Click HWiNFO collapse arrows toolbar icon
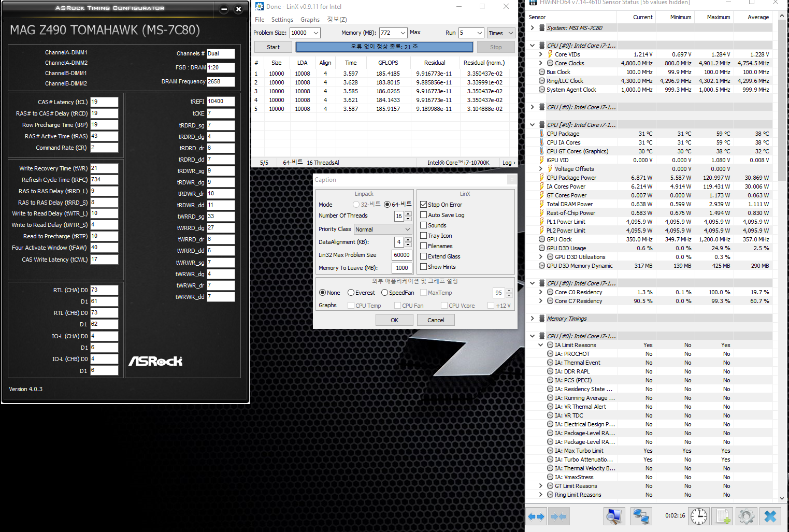789x532 pixels. (x=558, y=516)
